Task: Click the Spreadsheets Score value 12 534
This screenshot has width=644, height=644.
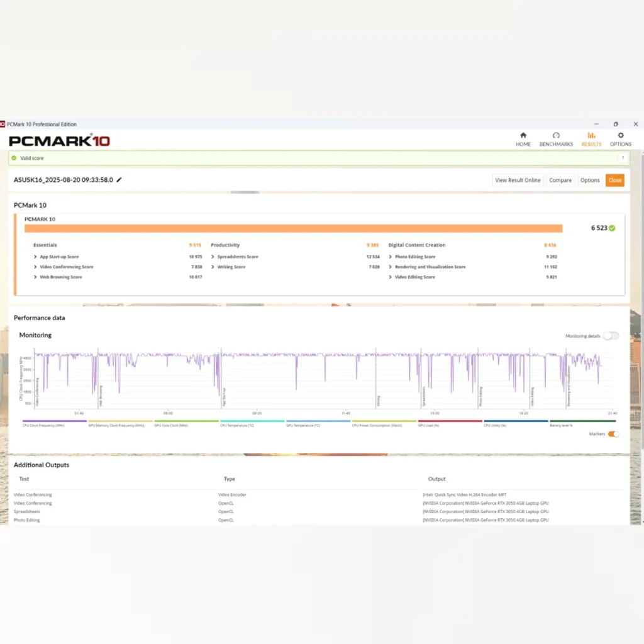Action: pyautogui.click(x=373, y=257)
